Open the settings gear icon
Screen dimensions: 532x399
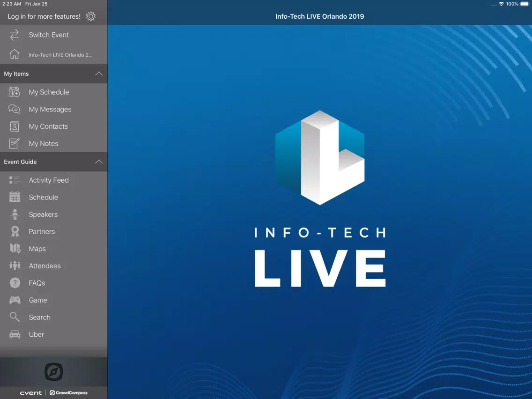click(90, 16)
